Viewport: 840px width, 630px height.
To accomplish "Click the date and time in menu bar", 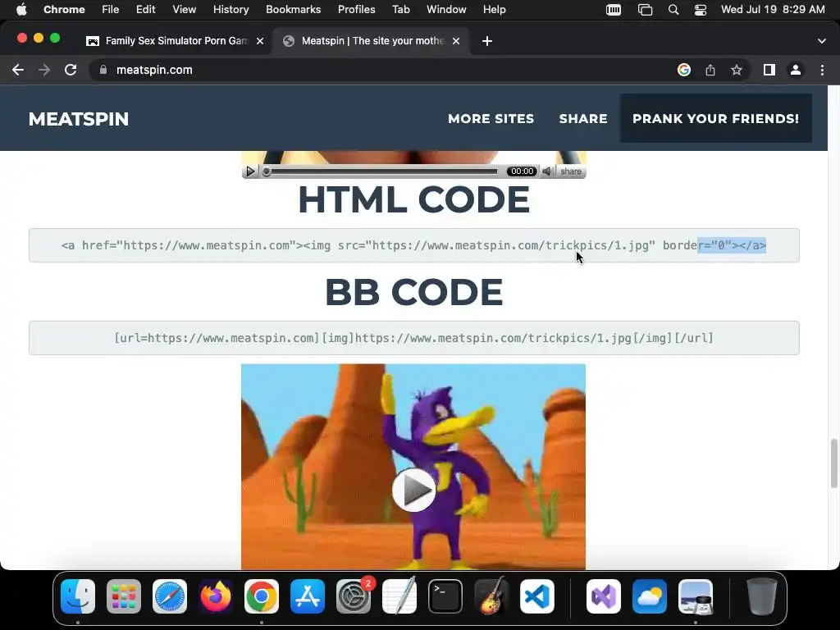I will tap(773, 10).
